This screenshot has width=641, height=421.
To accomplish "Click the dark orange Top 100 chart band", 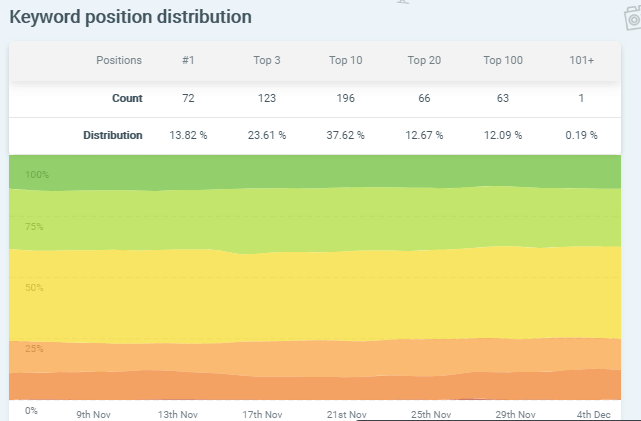I will pyautogui.click(x=320, y=388).
